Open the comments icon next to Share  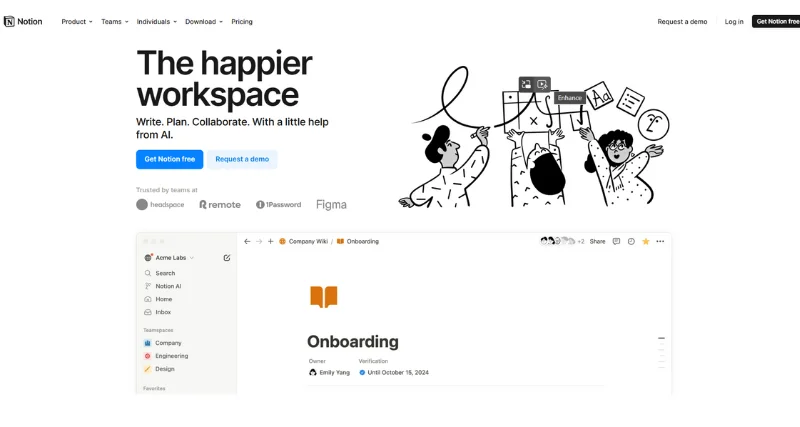(617, 241)
